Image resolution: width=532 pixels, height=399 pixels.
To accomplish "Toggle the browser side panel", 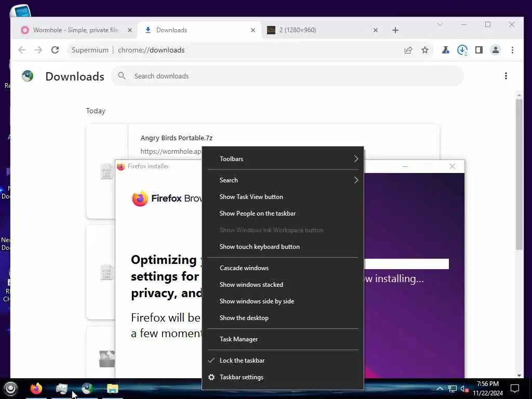I will tap(478, 50).
